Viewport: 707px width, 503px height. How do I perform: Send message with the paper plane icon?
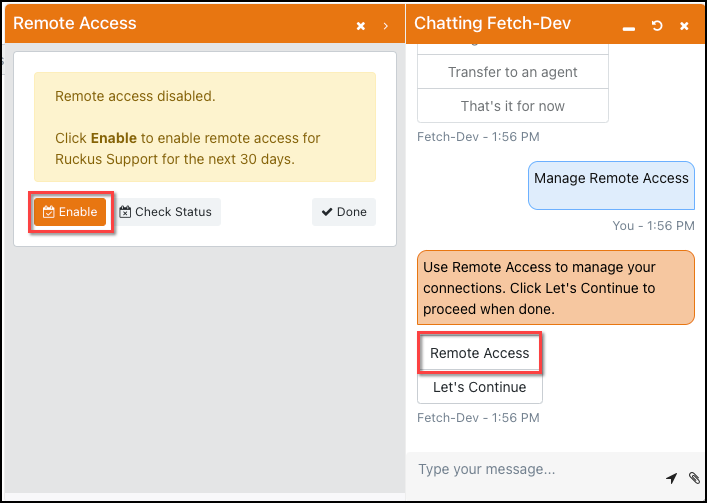(x=671, y=478)
